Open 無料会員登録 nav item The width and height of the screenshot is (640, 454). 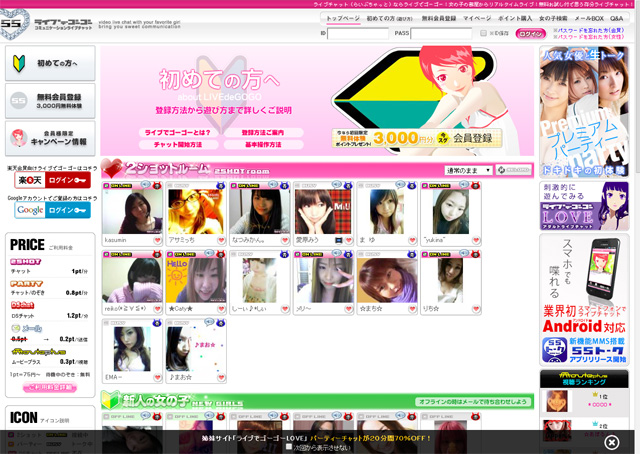click(439, 18)
